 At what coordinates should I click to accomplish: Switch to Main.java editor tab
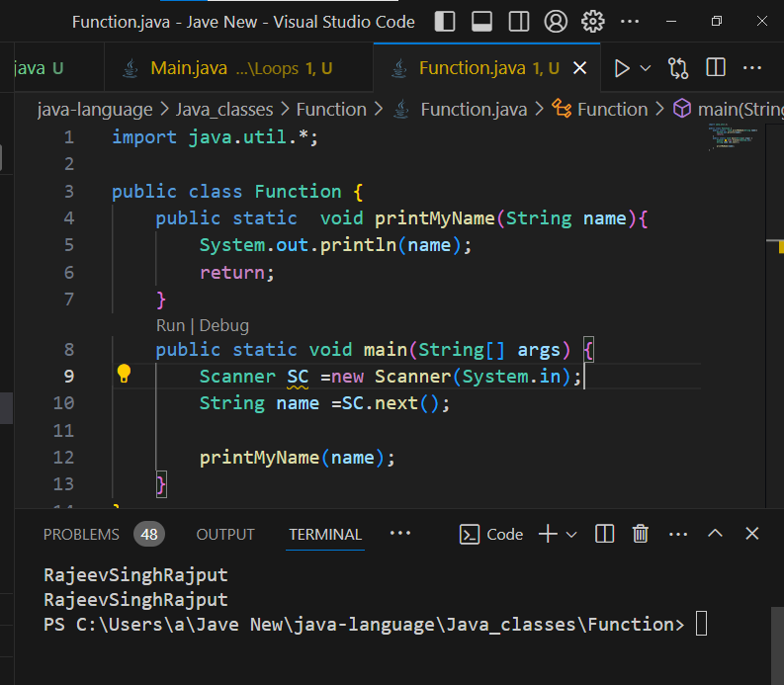[x=239, y=68]
